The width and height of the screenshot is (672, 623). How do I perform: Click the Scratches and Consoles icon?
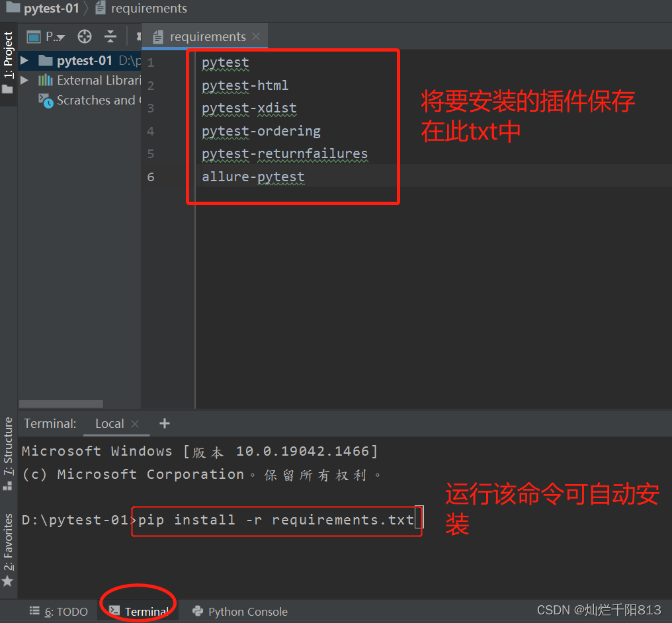46,101
